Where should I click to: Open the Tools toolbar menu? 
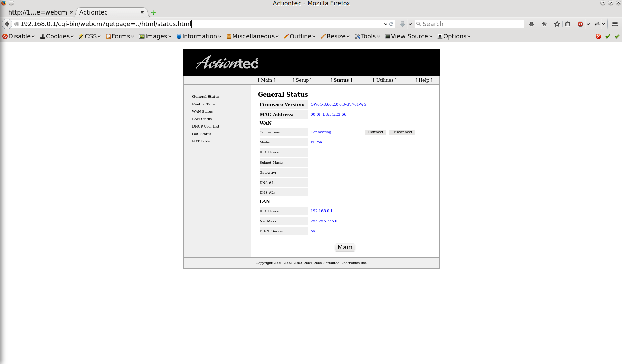367,36
